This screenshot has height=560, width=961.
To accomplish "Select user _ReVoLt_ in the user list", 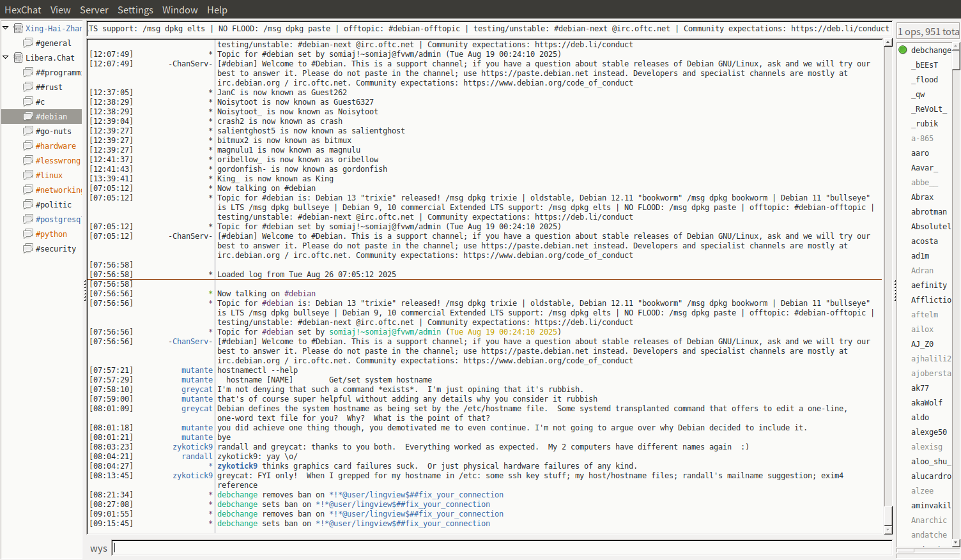I will point(929,109).
